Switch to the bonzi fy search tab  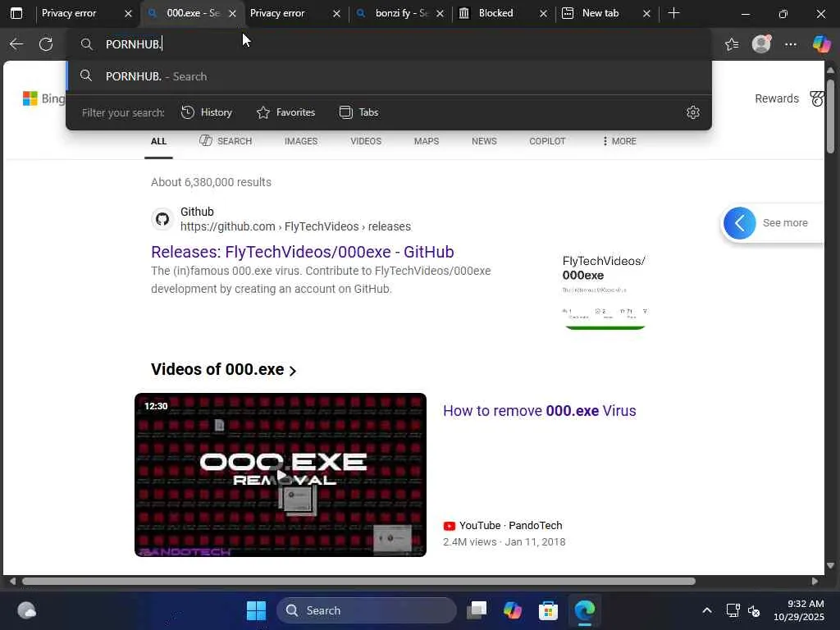click(394, 13)
